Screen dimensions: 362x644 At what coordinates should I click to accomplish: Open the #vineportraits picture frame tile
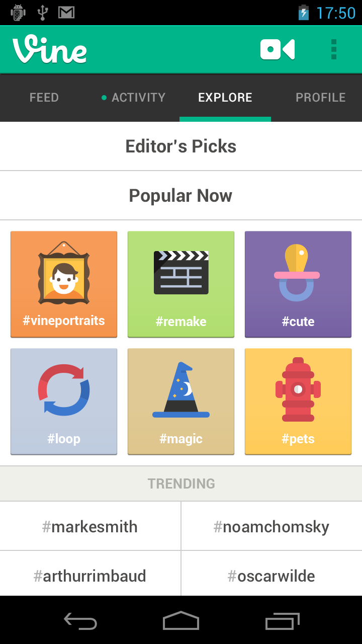(64, 284)
